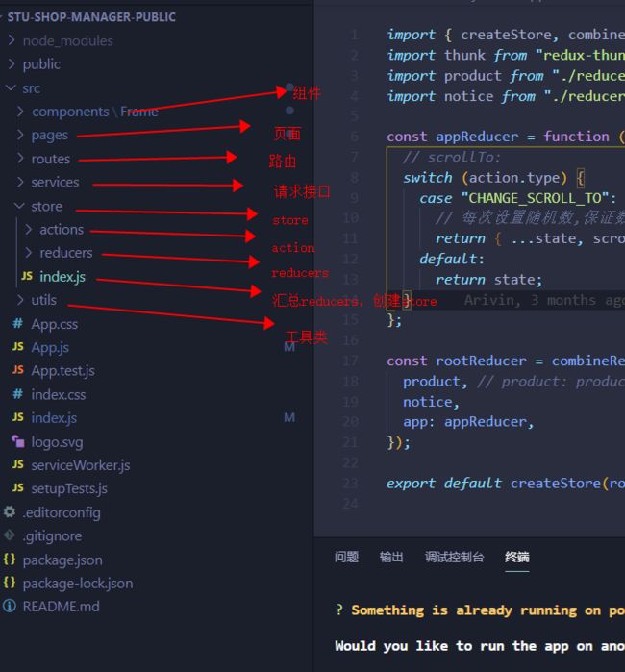Screen dimensions: 625x672
Task: Select the services folder label
Action: (56, 182)
